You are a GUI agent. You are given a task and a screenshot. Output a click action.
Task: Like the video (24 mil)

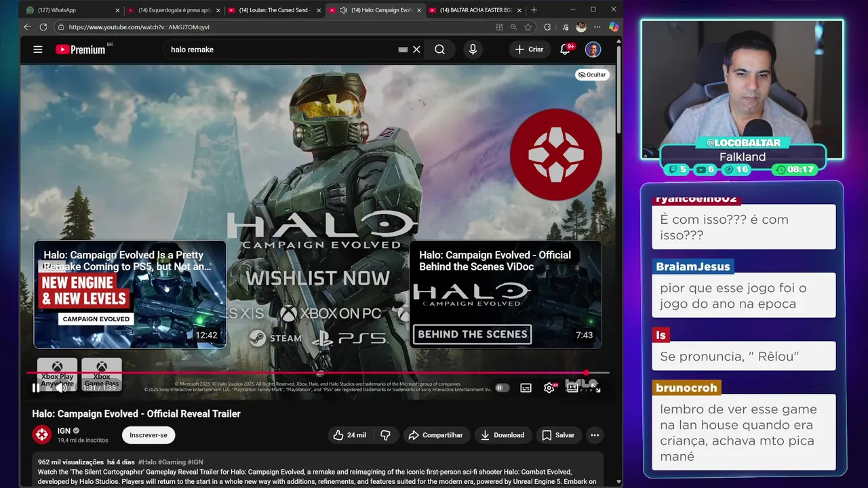pyautogui.click(x=349, y=435)
